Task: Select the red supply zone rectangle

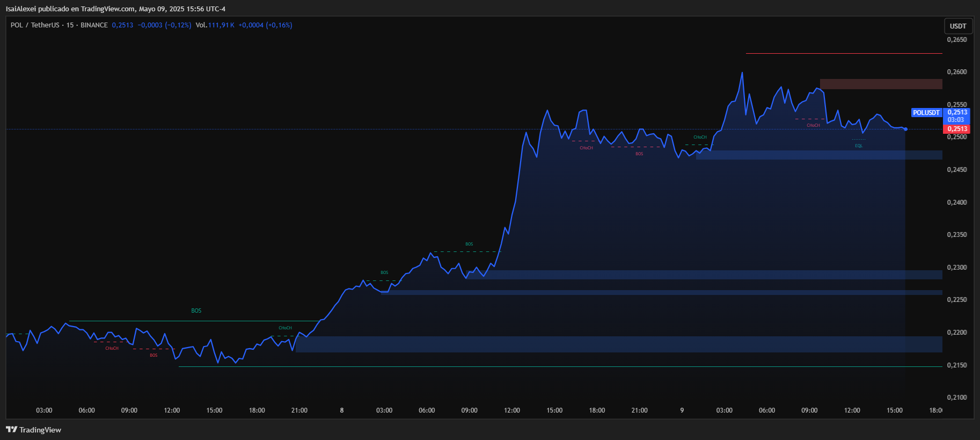Action: tap(881, 84)
